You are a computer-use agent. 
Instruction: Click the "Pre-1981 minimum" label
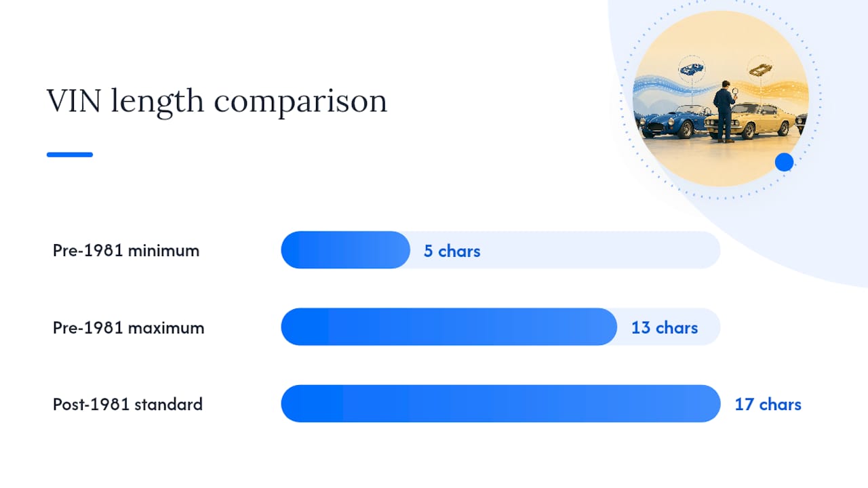[126, 251]
